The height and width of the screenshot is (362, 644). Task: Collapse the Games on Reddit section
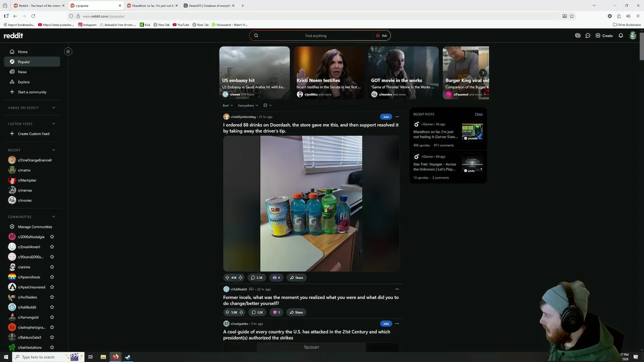click(53, 108)
